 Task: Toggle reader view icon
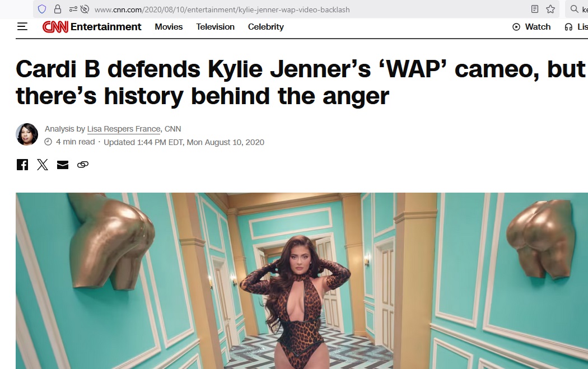click(535, 10)
